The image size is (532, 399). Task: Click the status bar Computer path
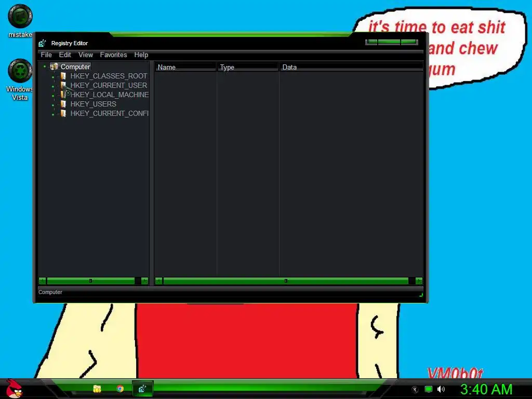[x=50, y=292]
